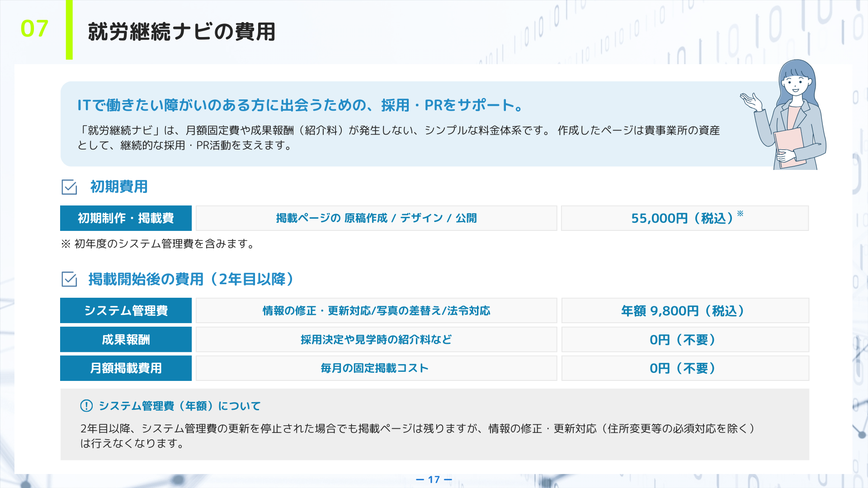
Task: Click the checkbox icon beside 掲載開始後の費用
Action: (x=69, y=279)
